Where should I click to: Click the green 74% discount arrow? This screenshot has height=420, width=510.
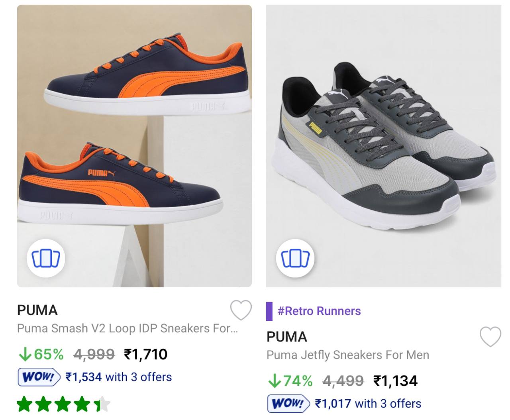tap(274, 381)
